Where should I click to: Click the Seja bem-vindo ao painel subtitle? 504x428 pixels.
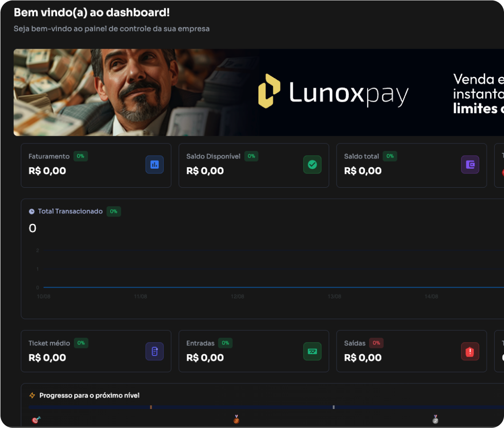112,29
